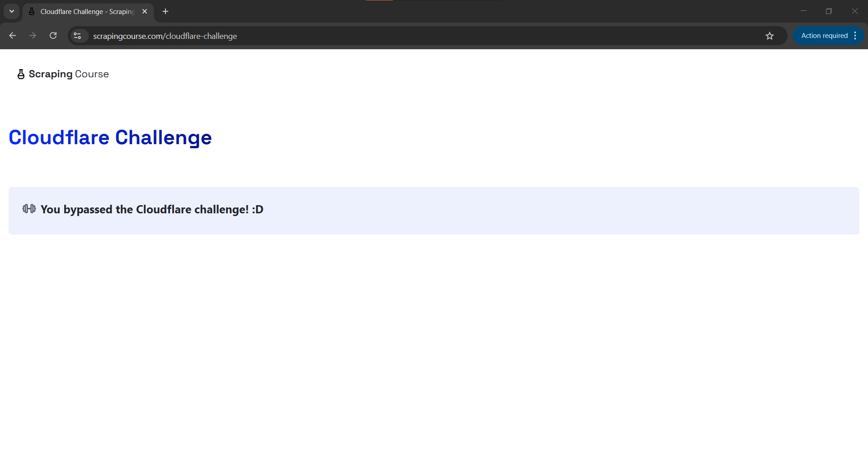Click the Cloudflare Challenge heading
The height and width of the screenshot is (461, 868).
110,137
